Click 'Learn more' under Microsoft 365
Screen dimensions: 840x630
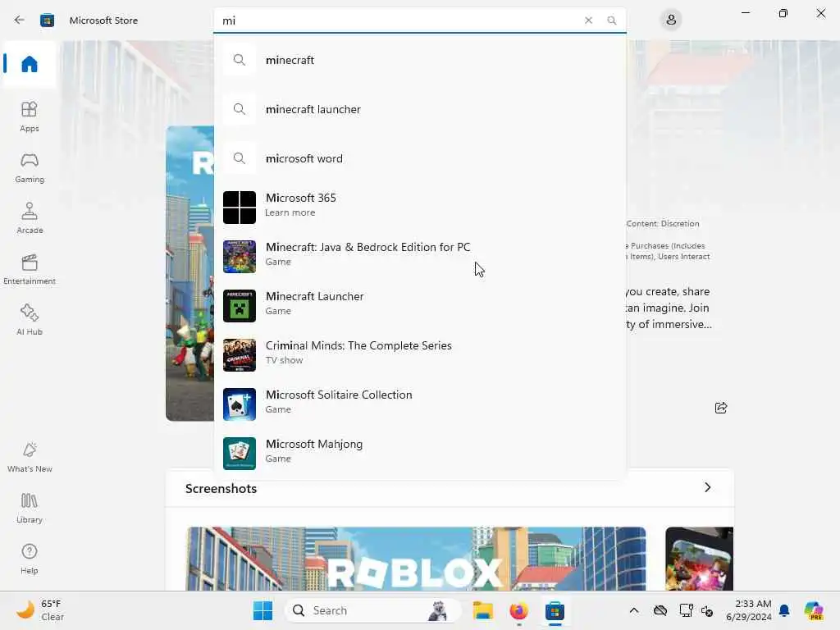click(290, 212)
